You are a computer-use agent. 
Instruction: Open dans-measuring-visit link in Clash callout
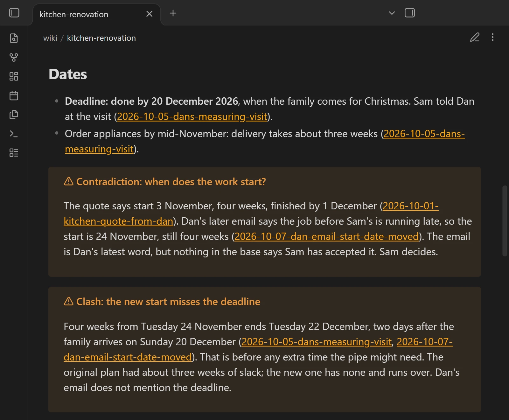pyautogui.click(x=317, y=342)
